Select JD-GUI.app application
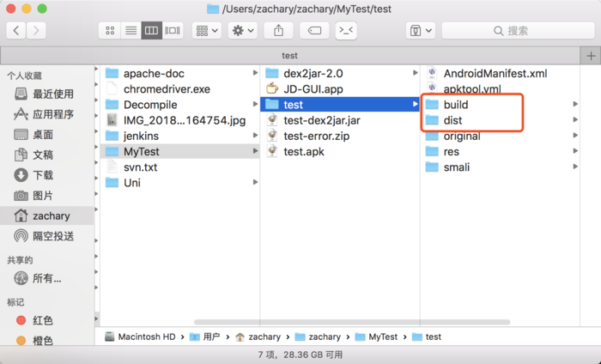This screenshot has height=364, width=601. (340, 89)
